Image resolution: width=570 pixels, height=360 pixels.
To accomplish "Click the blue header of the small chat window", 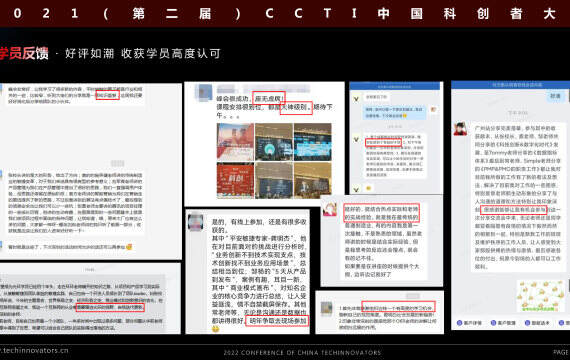I will 394,86.
